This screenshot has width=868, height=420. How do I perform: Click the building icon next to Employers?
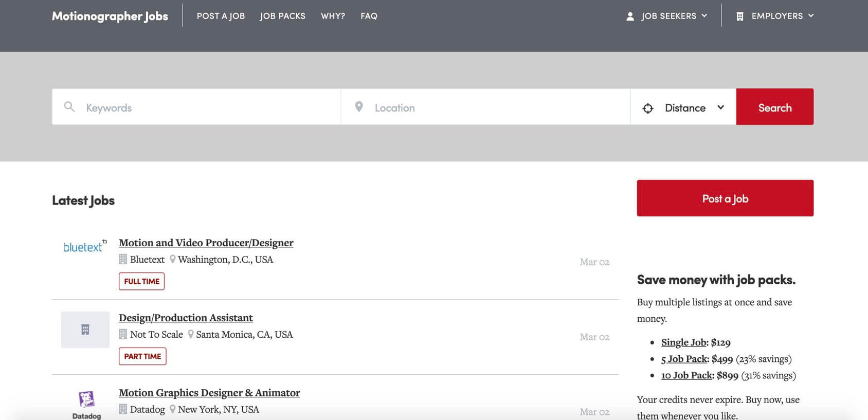[739, 16]
